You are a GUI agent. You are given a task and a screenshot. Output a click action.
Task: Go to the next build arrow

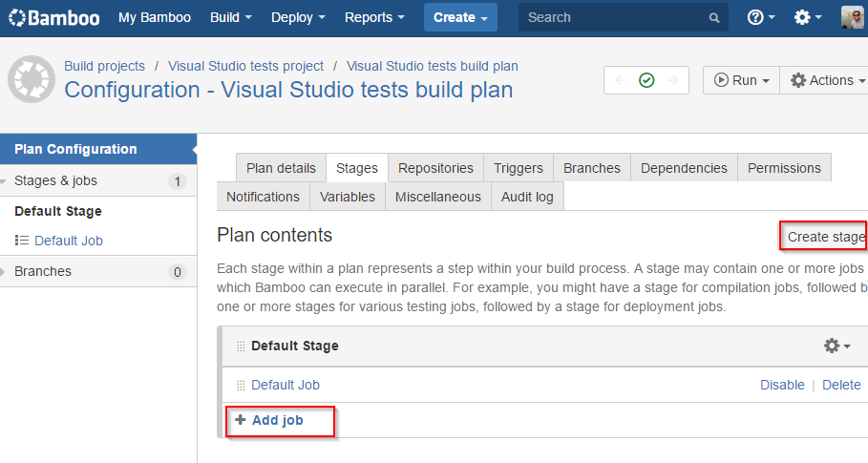coord(673,80)
